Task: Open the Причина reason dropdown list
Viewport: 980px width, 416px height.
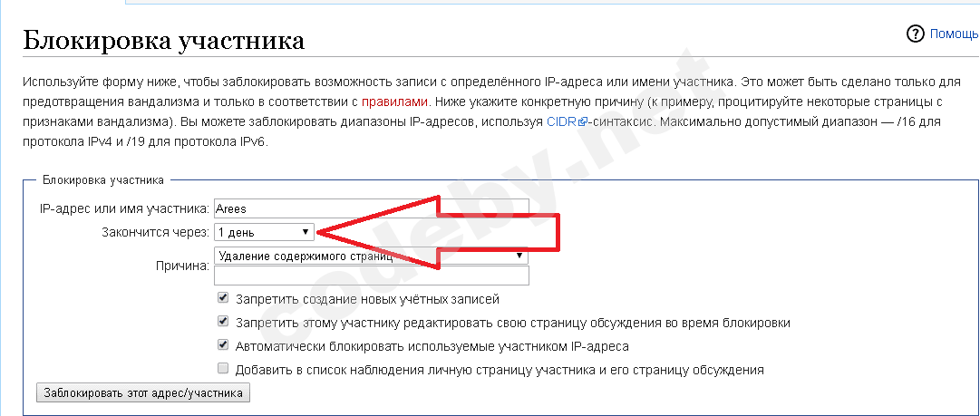Action: (371, 256)
